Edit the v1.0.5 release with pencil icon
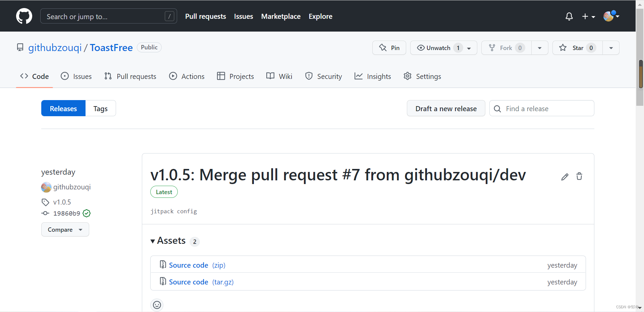 point(565,177)
